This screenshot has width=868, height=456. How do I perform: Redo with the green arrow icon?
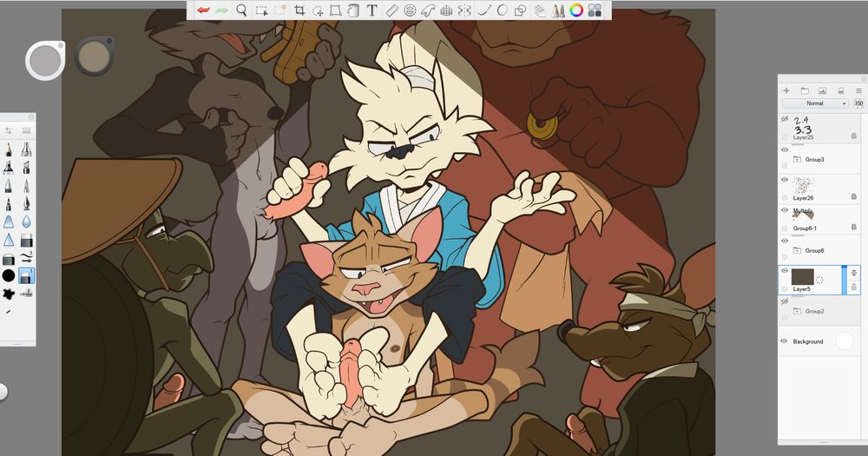[x=222, y=10]
